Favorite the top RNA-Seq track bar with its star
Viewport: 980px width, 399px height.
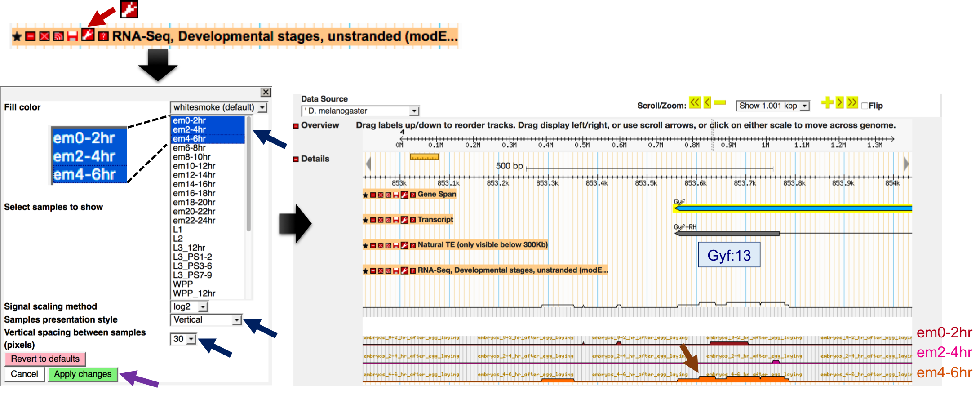17,36
